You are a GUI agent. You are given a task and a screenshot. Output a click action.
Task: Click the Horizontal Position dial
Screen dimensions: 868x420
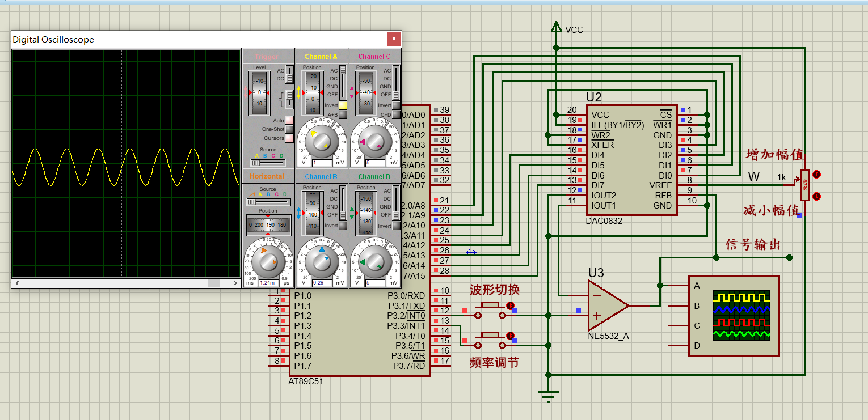268,225
